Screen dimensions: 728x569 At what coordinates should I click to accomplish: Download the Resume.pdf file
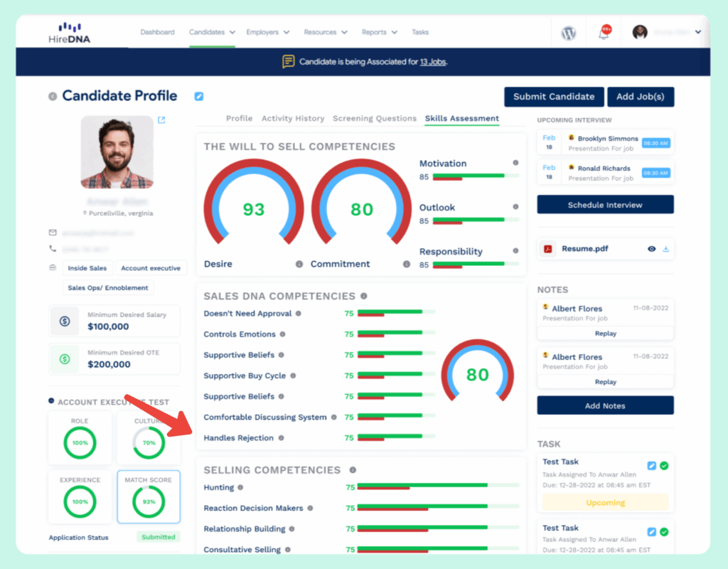point(665,249)
